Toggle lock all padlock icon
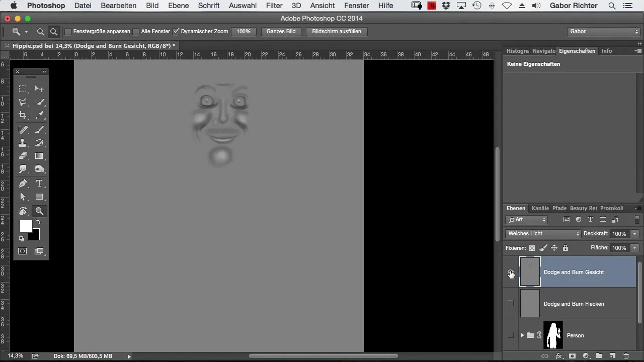The width and height of the screenshot is (644, 362). 566,248
